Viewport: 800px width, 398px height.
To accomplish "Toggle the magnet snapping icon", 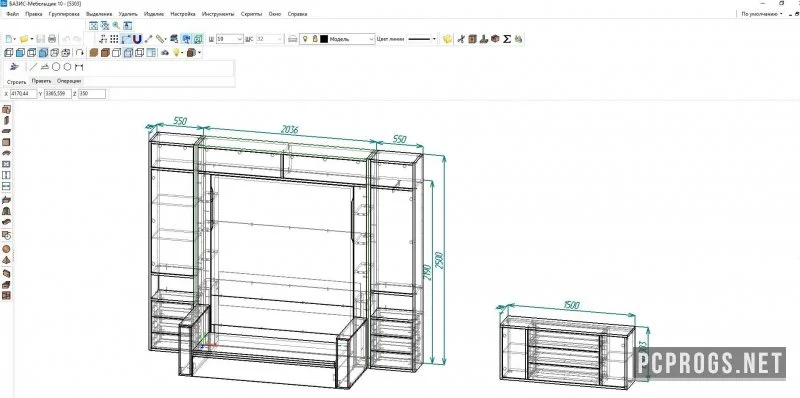I will click(x=137, y=39).
